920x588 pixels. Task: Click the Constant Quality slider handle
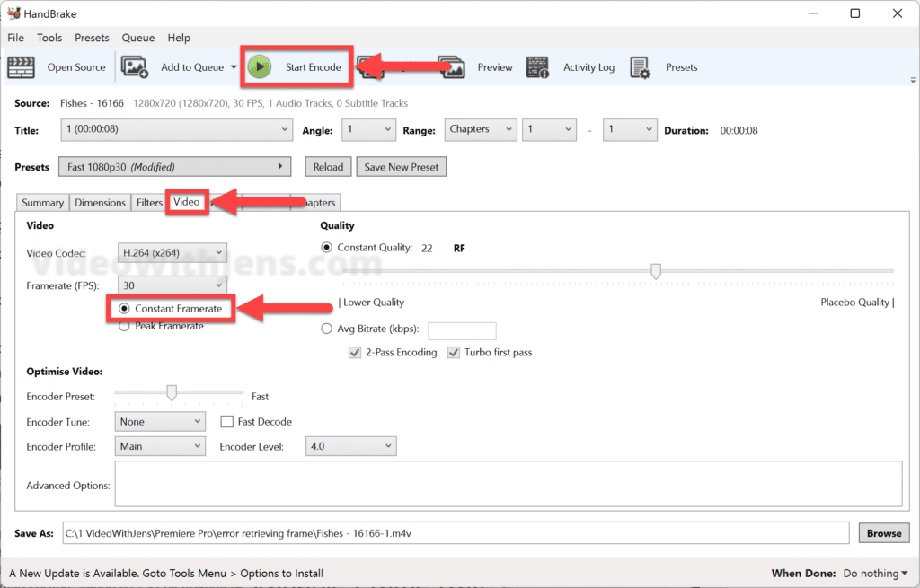coord(656,271)
